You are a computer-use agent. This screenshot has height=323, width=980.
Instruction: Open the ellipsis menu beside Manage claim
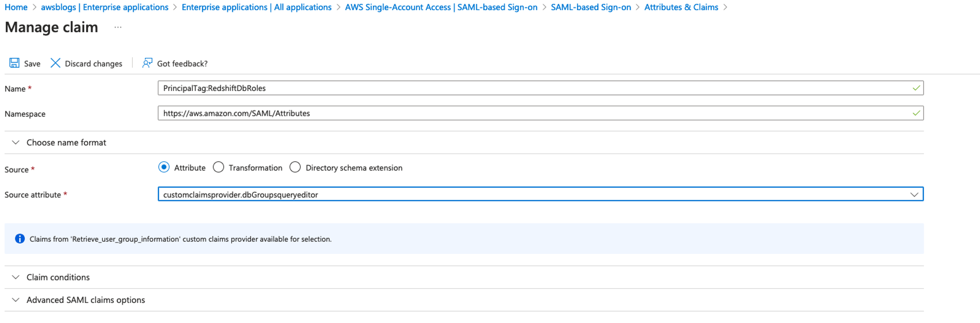pos(118,27)
